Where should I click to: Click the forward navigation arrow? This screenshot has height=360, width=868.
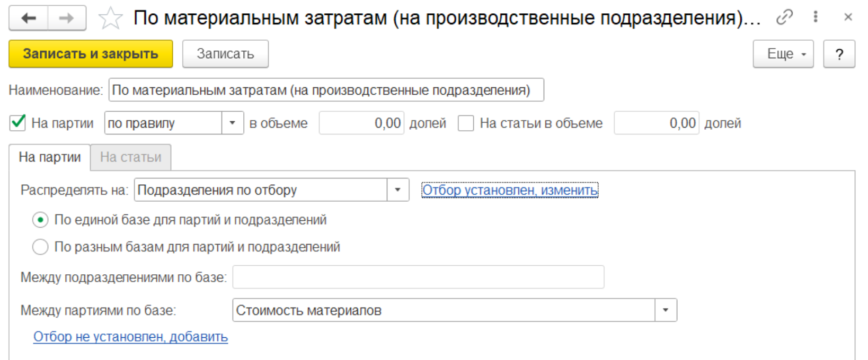[x=67, y=19]
